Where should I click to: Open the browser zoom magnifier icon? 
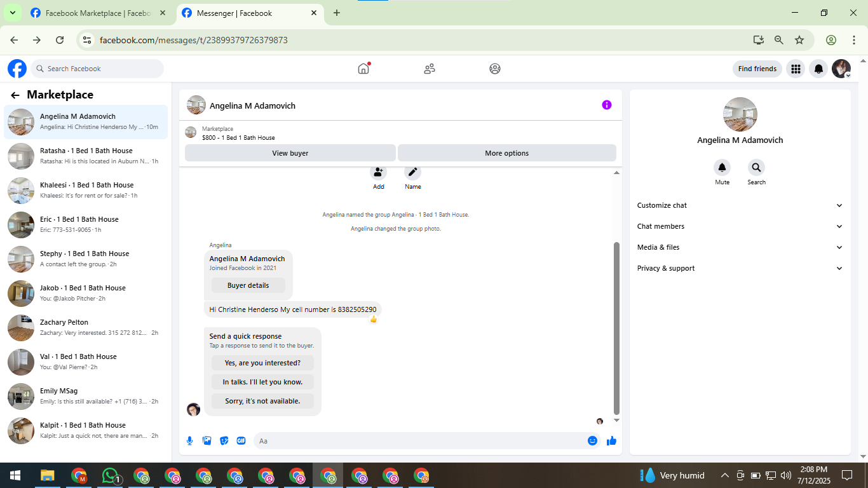[x=779, y=40]
